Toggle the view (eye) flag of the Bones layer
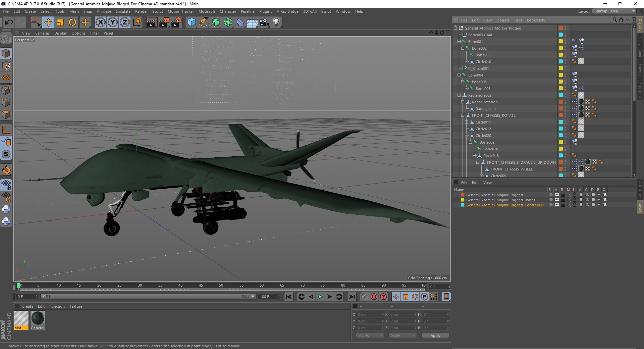644x349 pixels. [557, 200]
